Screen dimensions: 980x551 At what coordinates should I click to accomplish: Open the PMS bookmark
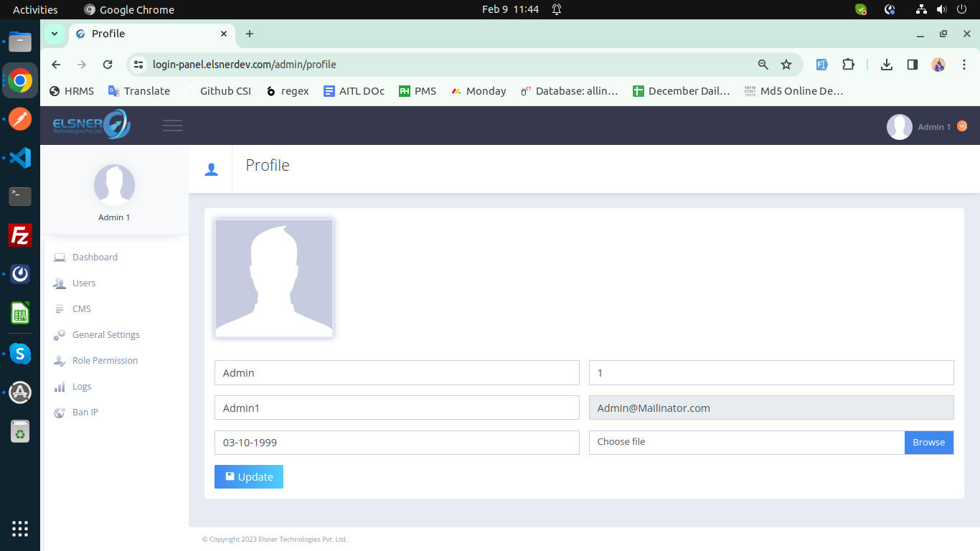point(418,90)
